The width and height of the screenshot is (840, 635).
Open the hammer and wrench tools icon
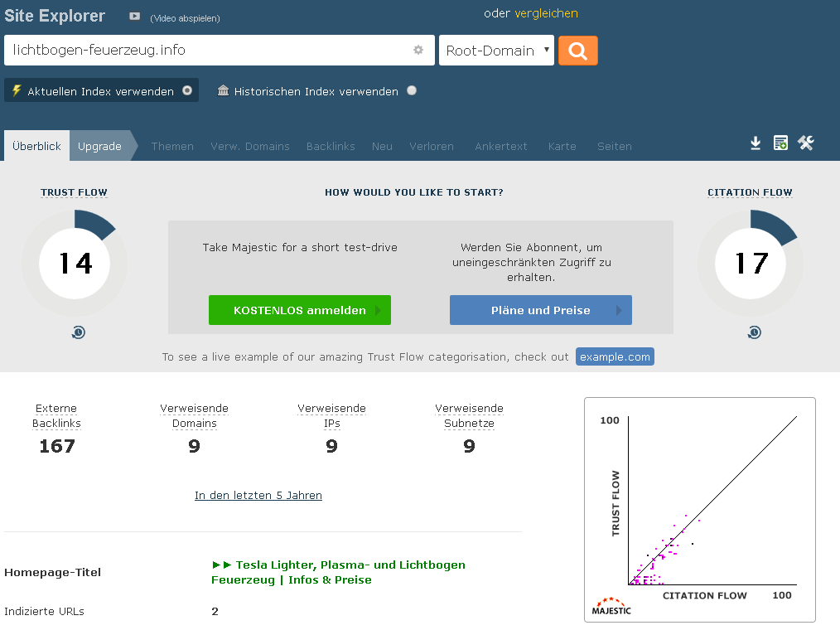coord(806,143)
